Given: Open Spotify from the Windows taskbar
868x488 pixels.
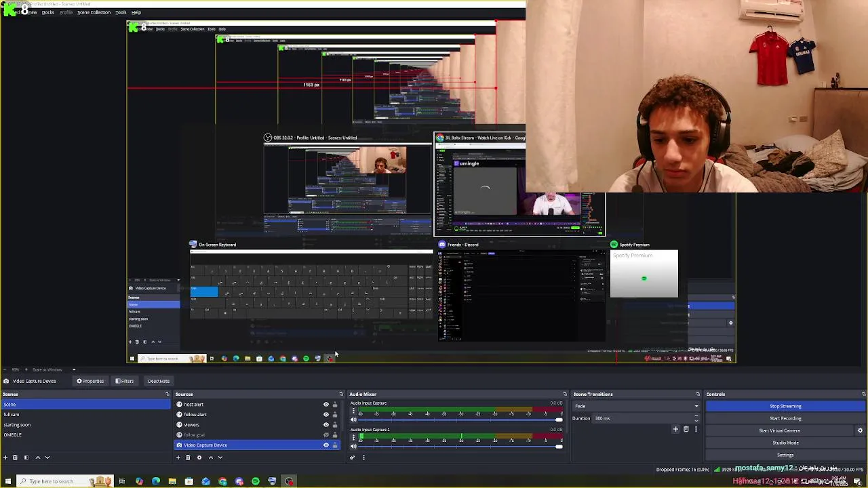Looking at the screenshot, I should coord(256,481).
